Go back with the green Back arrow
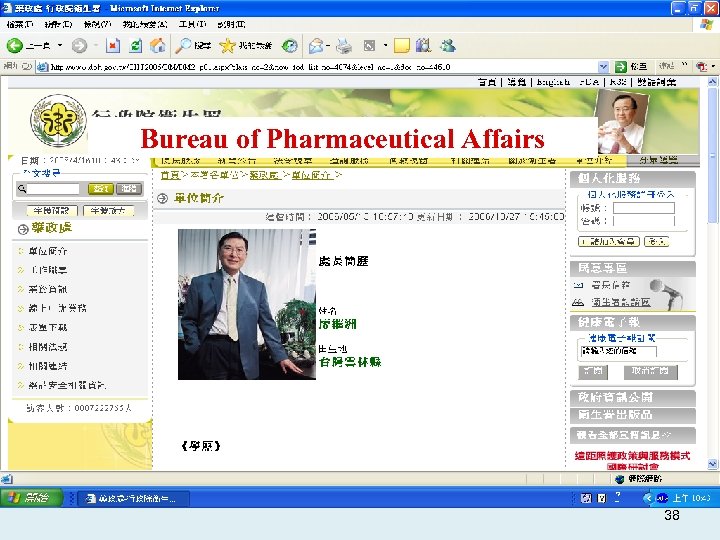The image size is (720, 540). pos(15,45)
